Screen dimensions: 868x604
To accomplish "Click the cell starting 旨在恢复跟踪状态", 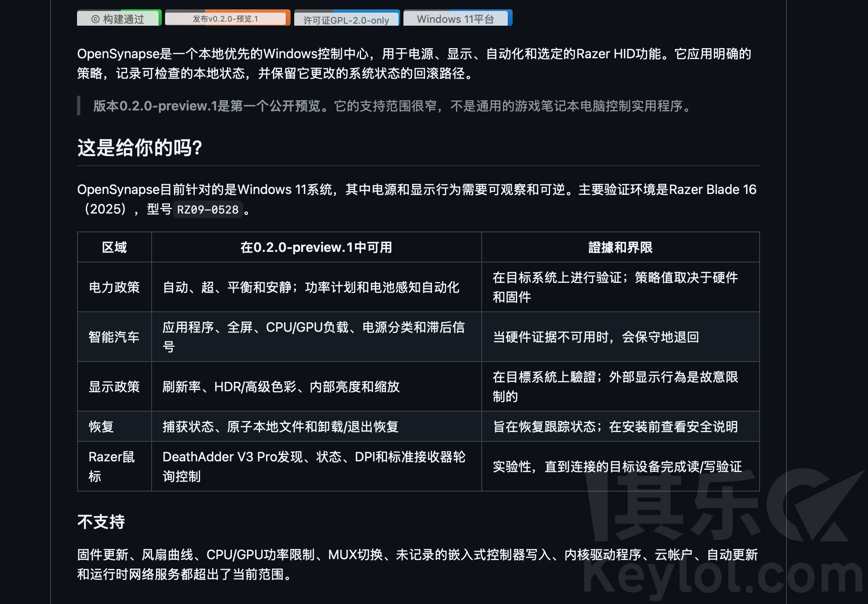I will [620, 427].
